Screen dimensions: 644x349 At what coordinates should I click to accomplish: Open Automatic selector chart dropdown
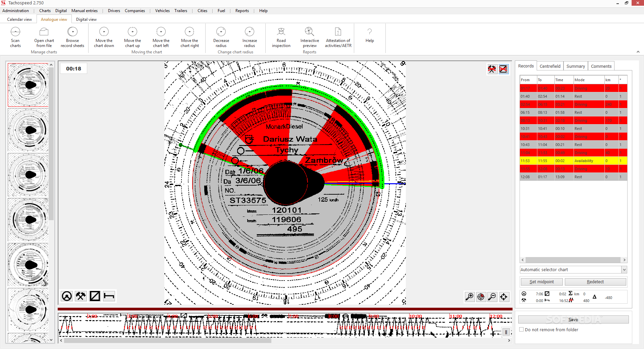click(x=624, y=269)
